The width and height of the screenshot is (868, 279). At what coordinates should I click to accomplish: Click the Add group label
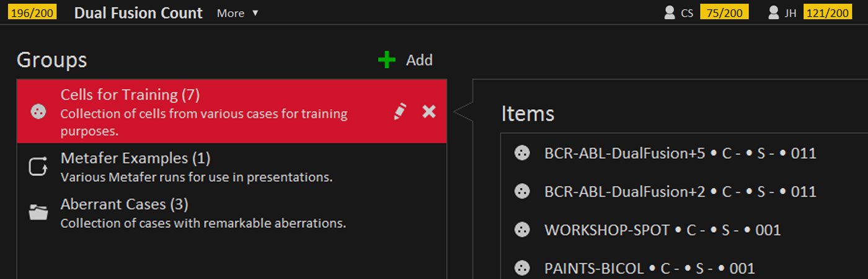pyautogui.click(x=419, y=60)
